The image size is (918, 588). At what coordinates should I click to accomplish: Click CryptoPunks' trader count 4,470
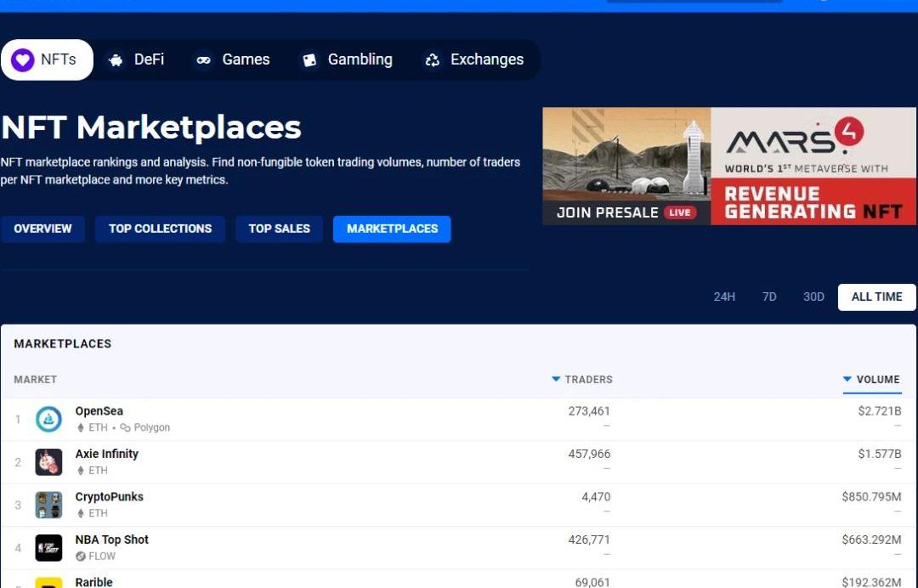596,497
